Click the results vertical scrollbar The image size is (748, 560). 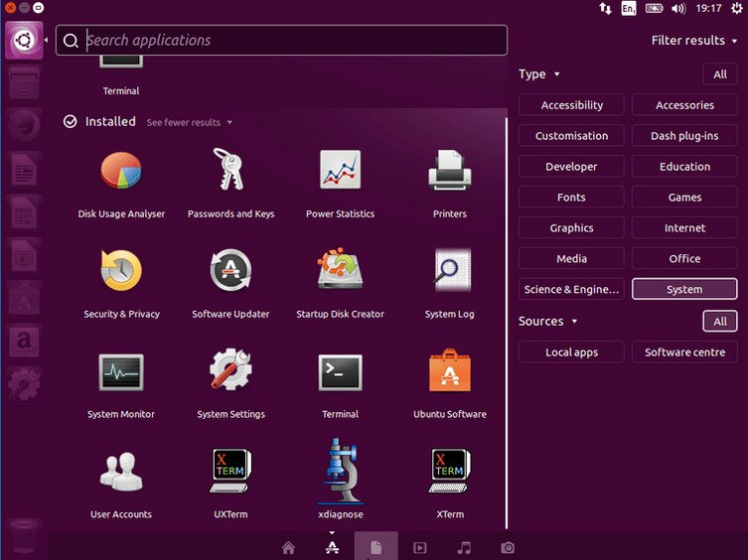[x=507, y=323]
